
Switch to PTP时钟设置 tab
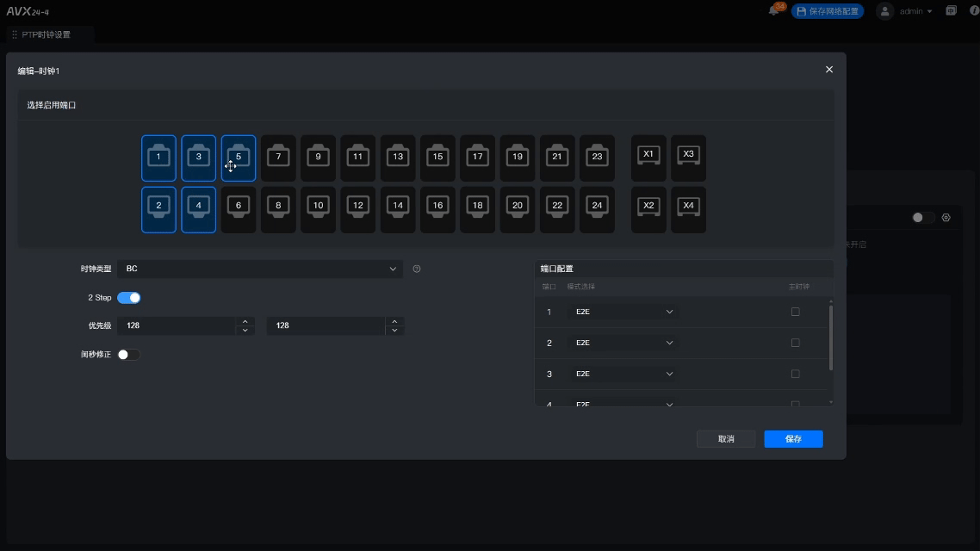coord(52,34)
